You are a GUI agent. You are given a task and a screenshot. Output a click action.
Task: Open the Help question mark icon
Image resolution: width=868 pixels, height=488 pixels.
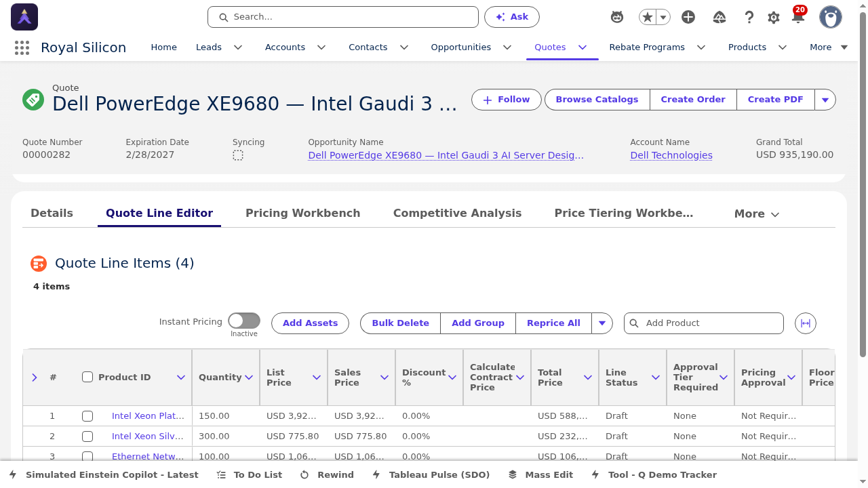tap(749, 17)
